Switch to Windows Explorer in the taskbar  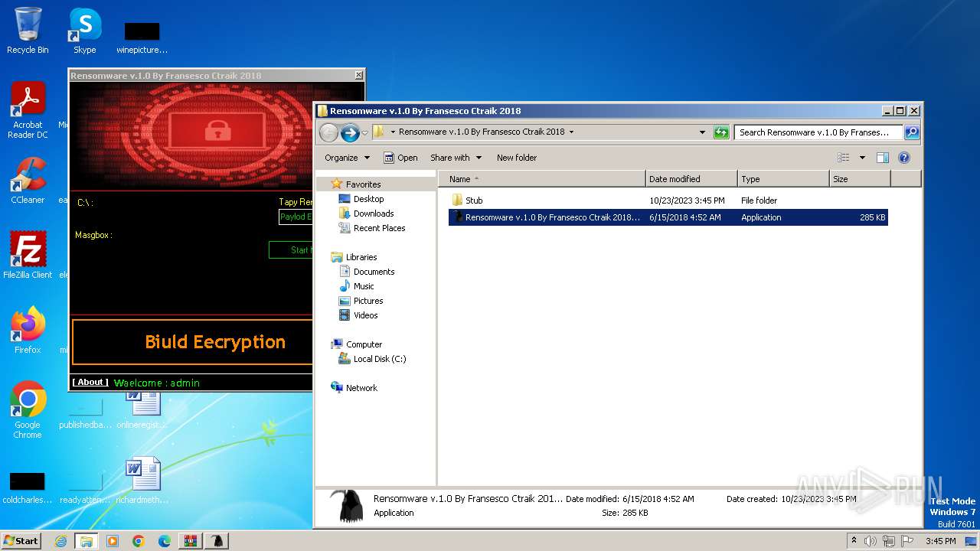(x=87, y=541)
